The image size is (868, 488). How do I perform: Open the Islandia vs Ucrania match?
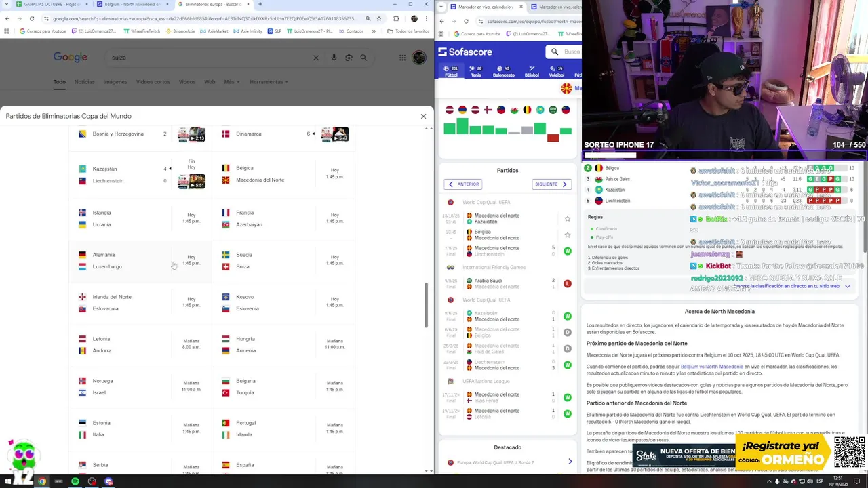(140, 218)
